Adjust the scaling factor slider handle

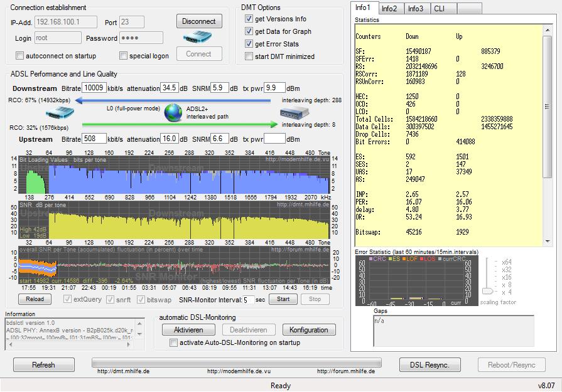tap(487, 291)
